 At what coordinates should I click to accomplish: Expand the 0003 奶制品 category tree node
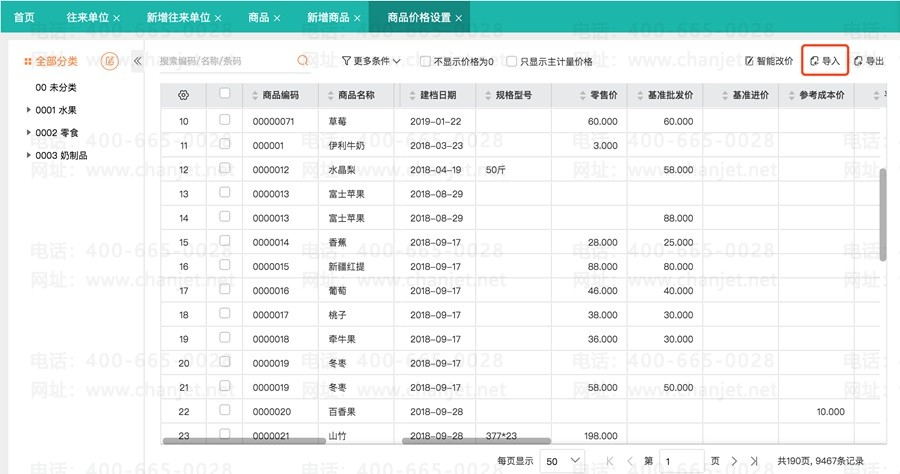point(29,155)
